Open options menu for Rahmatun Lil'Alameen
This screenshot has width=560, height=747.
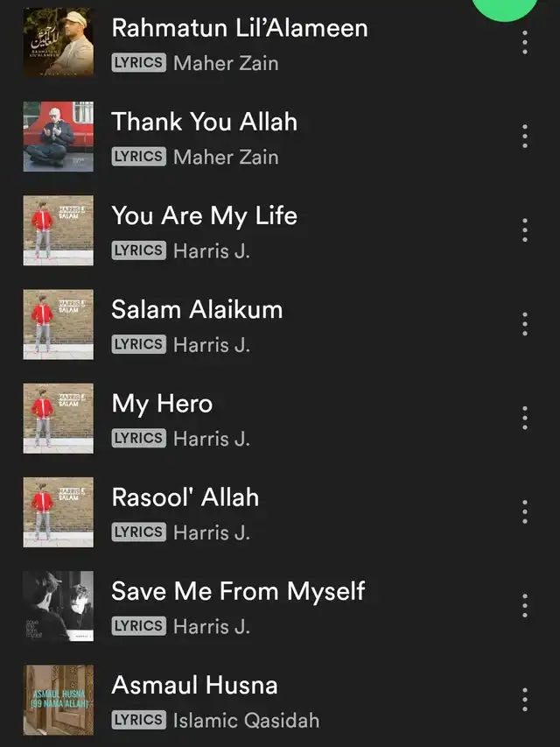tap(525, 42)
